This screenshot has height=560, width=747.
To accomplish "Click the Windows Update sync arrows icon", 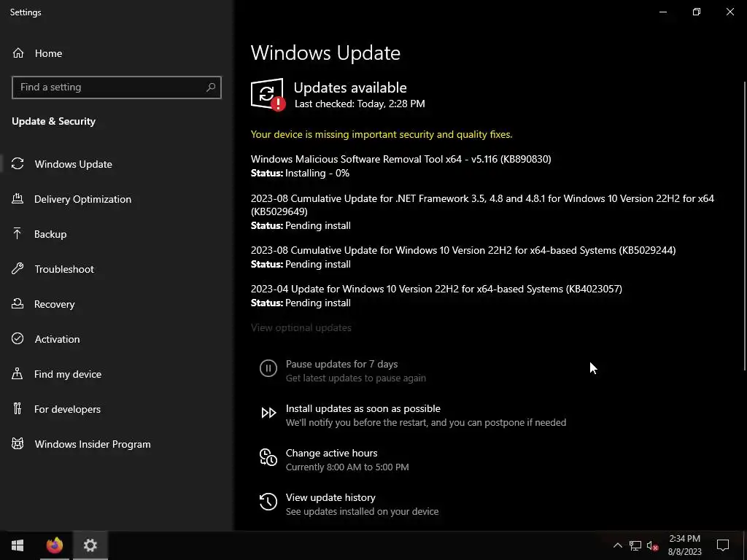I will [18, 164].
